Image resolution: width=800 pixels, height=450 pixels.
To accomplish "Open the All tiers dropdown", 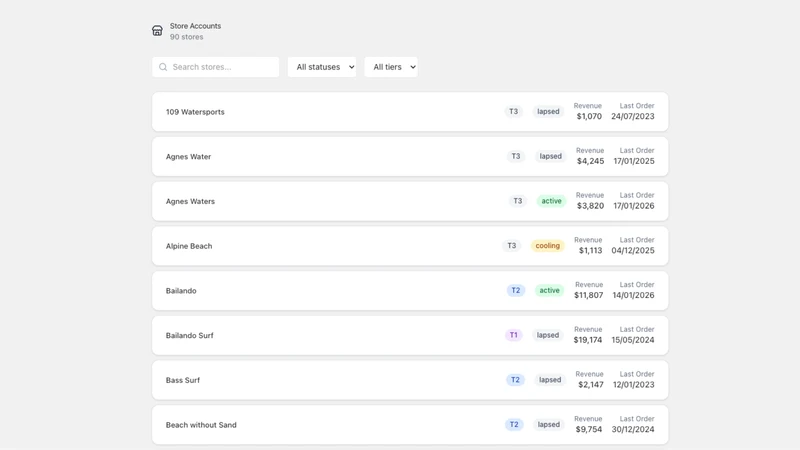I will tap(391, 67).
